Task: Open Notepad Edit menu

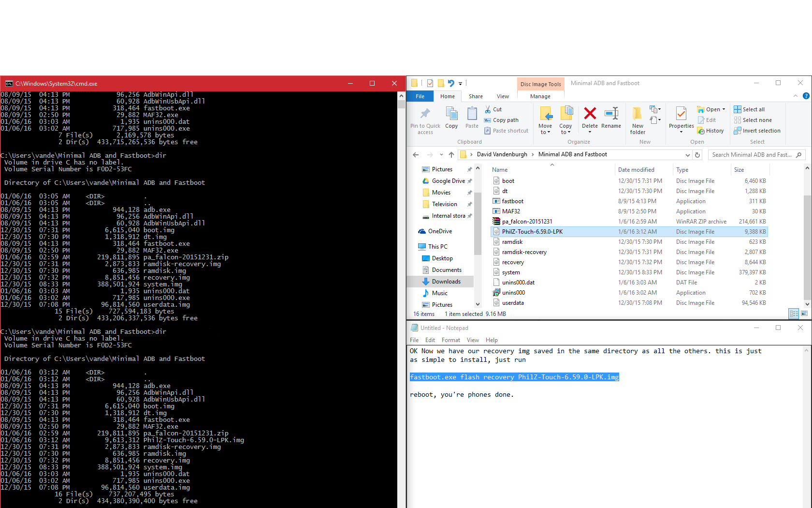Action: pos(430,340)
